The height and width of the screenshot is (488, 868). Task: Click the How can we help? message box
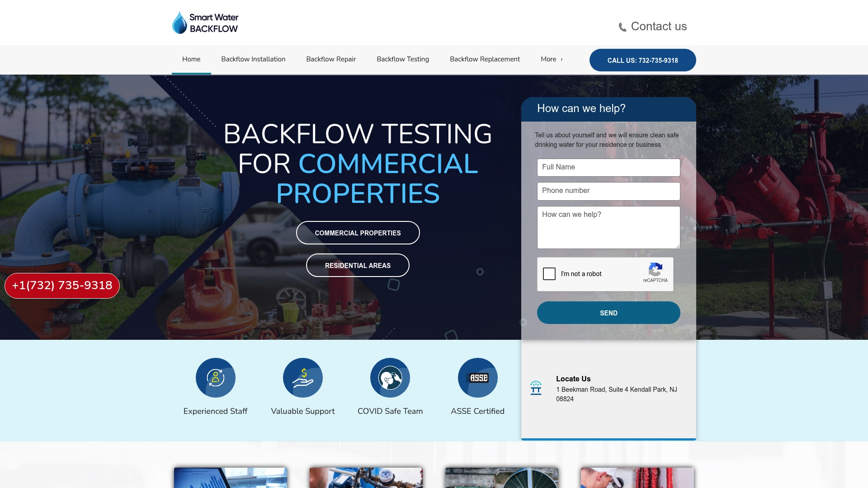point(609,227)
